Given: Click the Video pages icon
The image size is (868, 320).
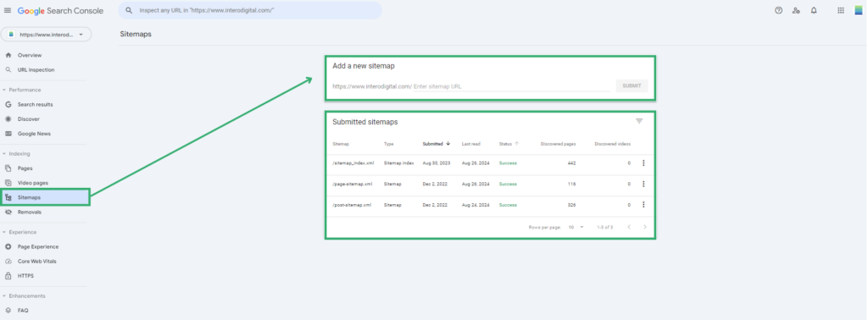Looking at the screenshot, I should tap(8, 183).
